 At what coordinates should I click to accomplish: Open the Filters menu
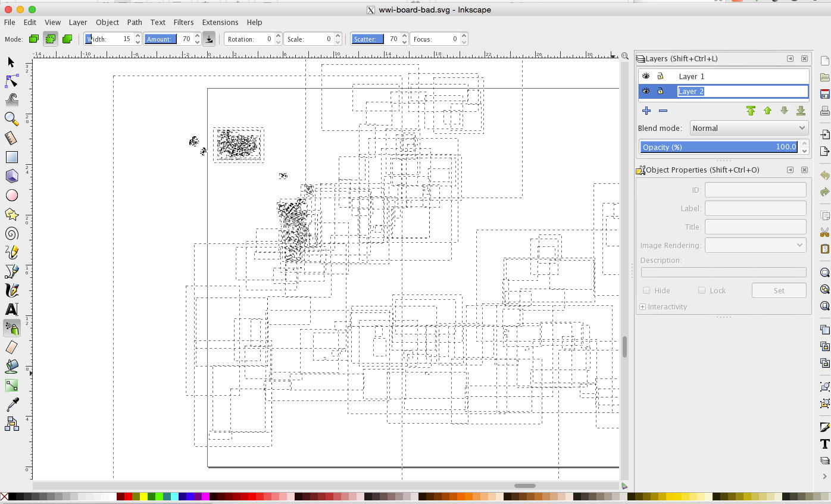pos(183,22)
